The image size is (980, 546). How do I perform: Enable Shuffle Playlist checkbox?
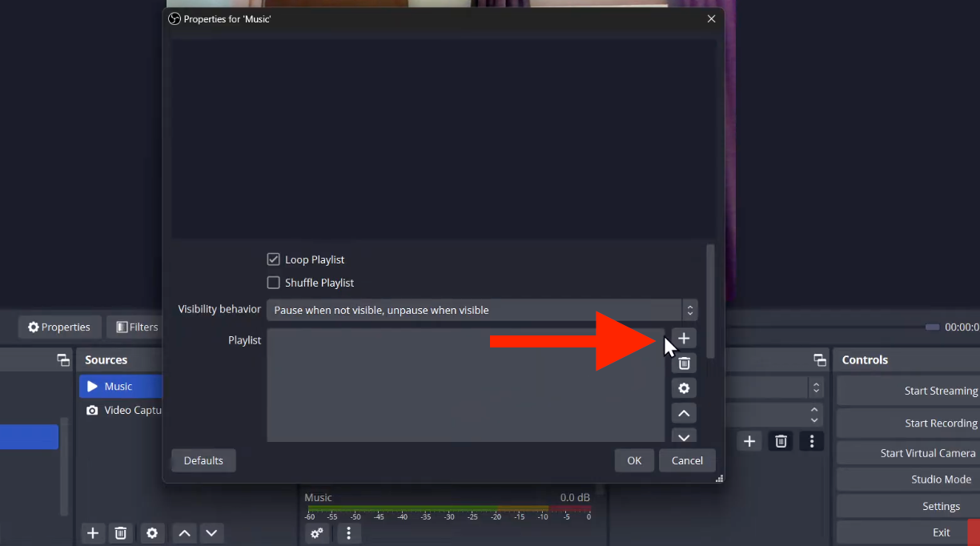click(x=274, y=283)
